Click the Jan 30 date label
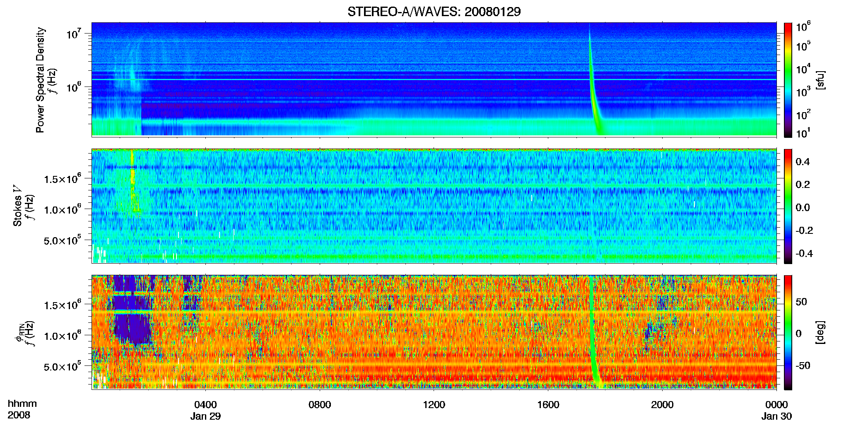The height and width of the screenshot is (447, 868). click(776, 416)
